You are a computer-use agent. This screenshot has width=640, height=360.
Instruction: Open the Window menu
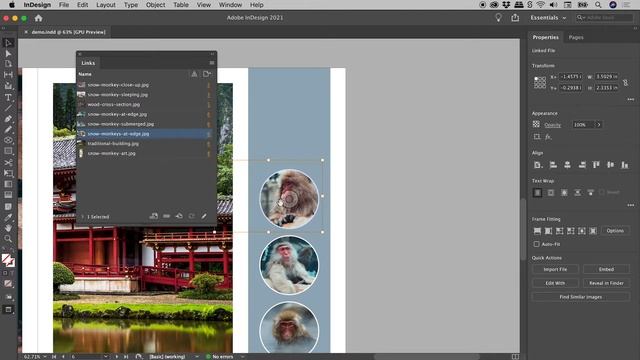(x=230, y=5)
